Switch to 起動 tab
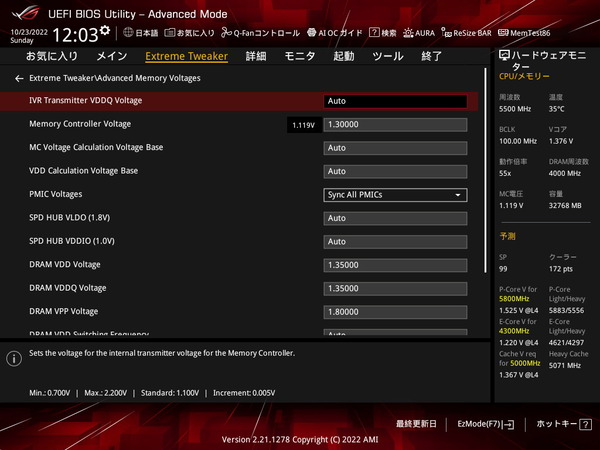The image size is (600, 450). [343, 56]
